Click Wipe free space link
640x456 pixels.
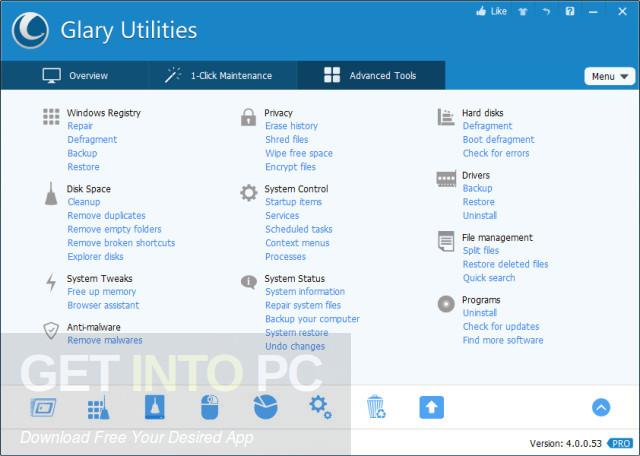[299, 153]
